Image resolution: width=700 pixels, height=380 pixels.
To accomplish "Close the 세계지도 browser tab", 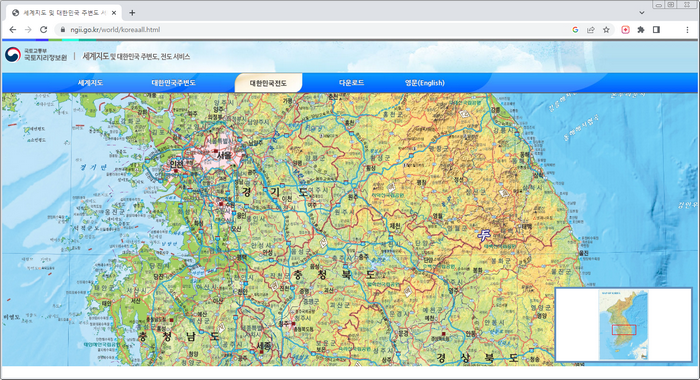I will click(x=114, y=13).
